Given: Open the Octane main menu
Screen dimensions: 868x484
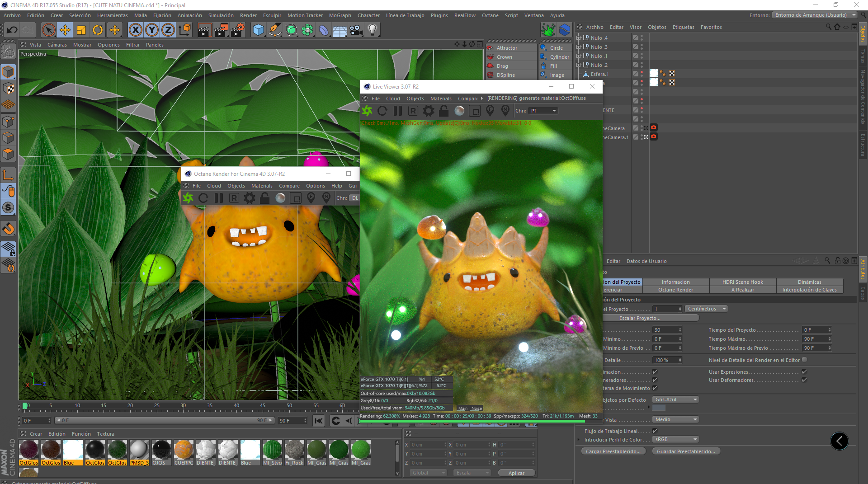Looking at the screenshot, I should [x=490, y=15].
